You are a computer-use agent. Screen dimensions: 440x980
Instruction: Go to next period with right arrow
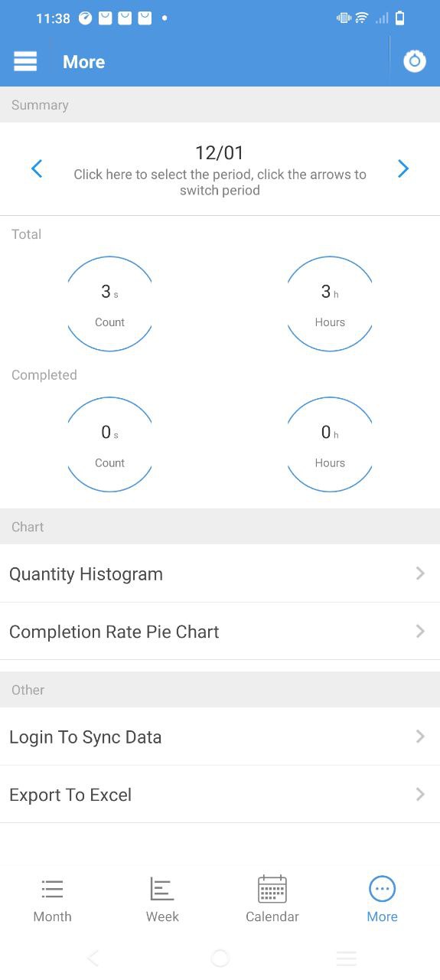(x=403, y=169)
